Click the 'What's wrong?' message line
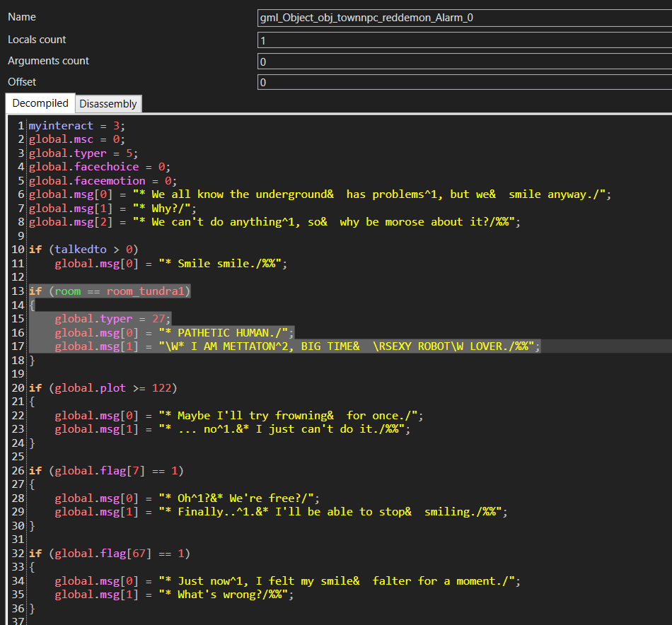 pos(174,595)
